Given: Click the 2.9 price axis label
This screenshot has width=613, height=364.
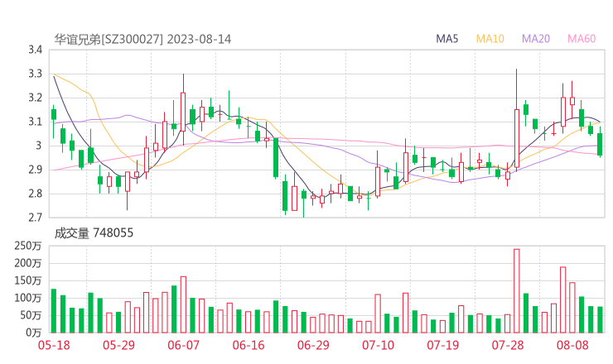Looking at the screenshot, I should point(35,170).
